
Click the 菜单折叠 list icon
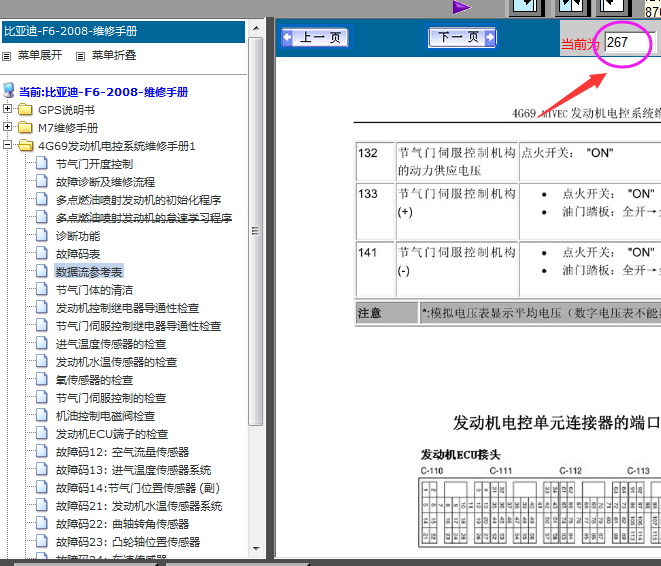pyautogui.click(x=80, y=56)
